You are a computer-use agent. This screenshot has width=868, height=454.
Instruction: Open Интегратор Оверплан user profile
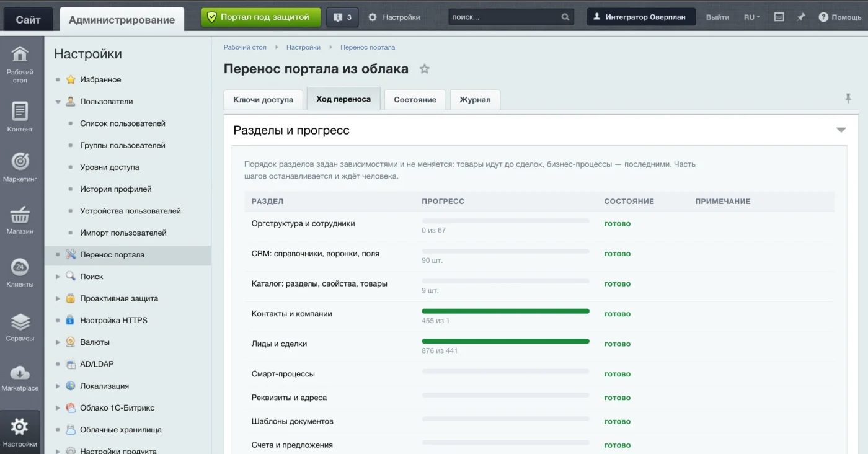[641, 17]
